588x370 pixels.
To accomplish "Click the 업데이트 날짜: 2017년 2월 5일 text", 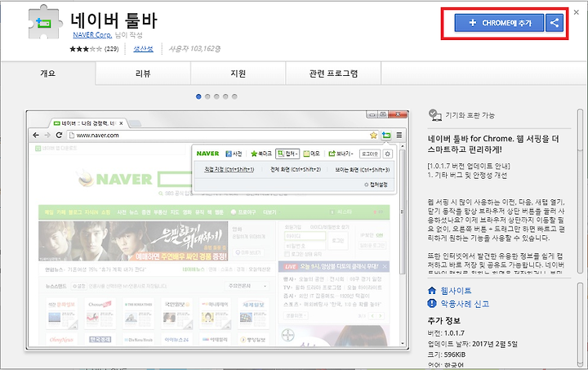I will (473, 344).
